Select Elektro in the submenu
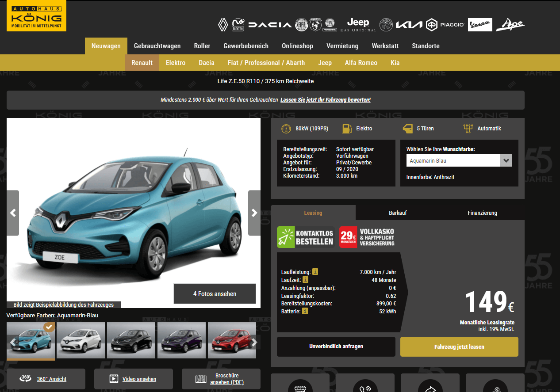This screenshot has width=560, height=392. [x=176, y=63]
